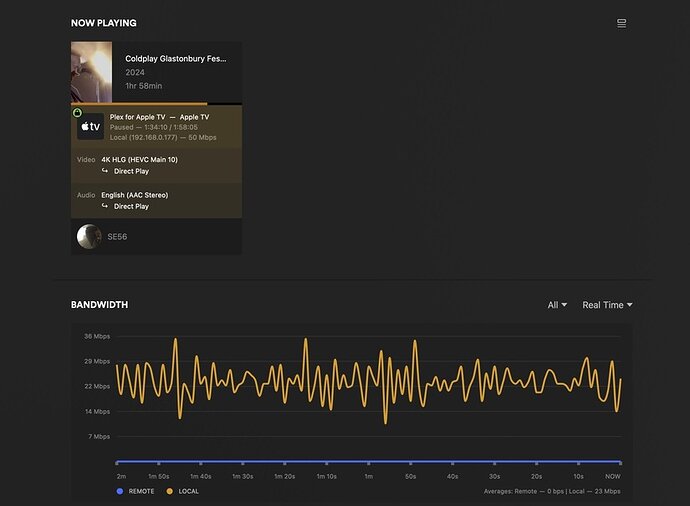The height and width of the screenshot is (506, 690).
Task: Click the 2m time axis label
Action: (121, 477)
